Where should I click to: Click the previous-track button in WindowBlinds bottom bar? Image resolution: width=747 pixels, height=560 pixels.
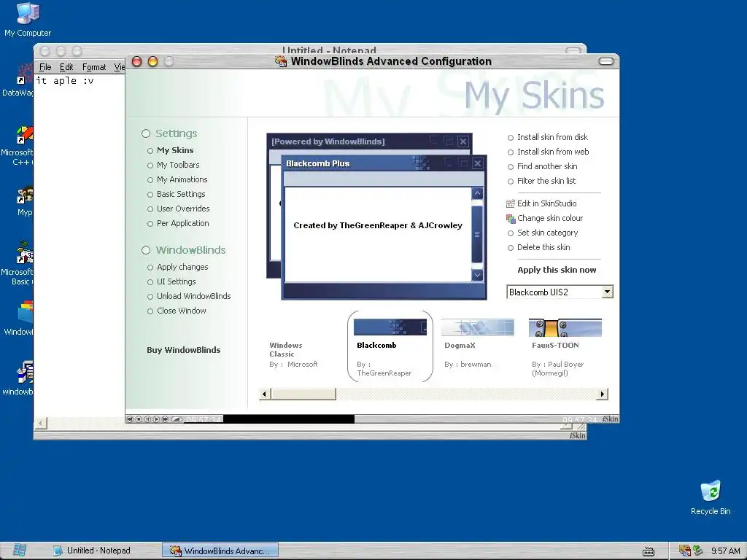coord(130,419)
